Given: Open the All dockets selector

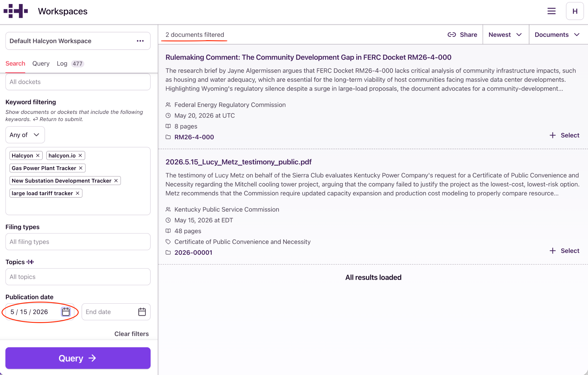Looking at the screenshot, I should 78,82.
